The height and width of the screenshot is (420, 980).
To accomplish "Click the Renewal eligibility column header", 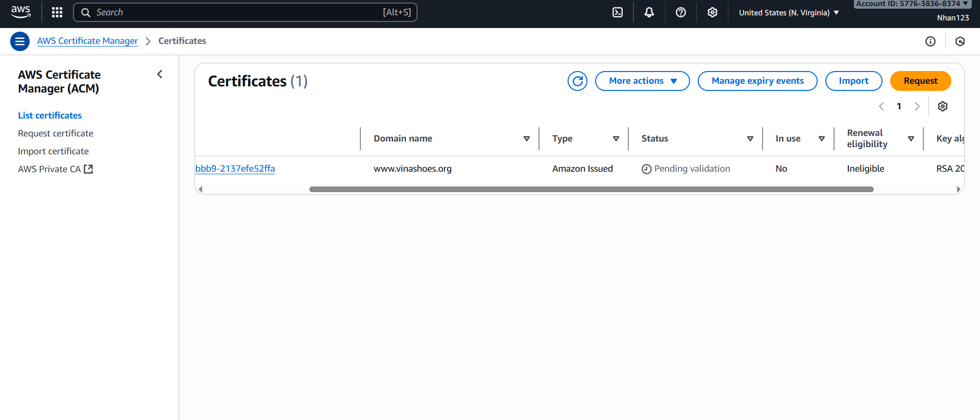I will (x=867, y=138).
